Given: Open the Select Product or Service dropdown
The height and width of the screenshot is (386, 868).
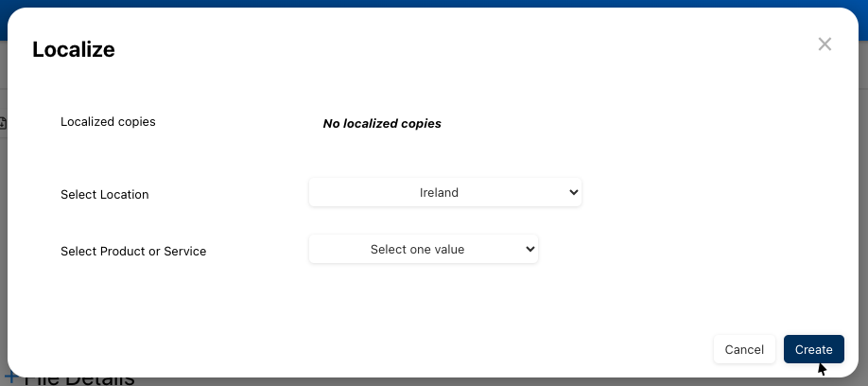Looking at the screenshot, I should [x=423, y=250].
